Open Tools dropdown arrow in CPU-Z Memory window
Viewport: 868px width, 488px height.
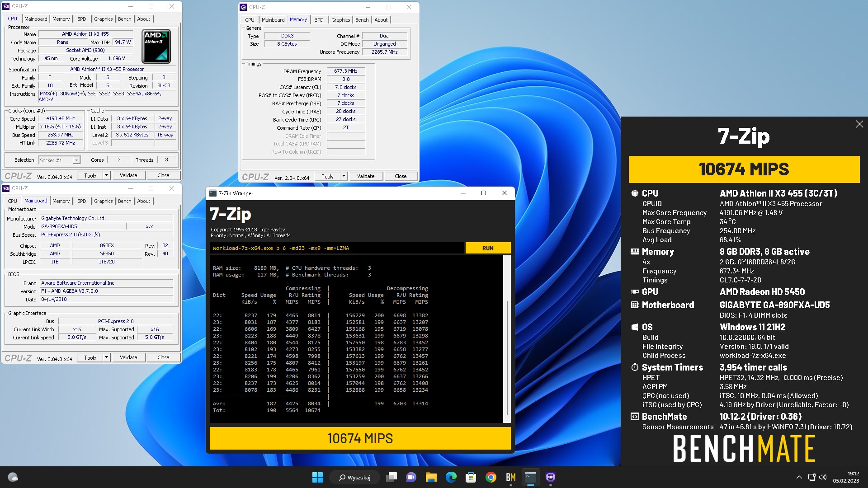(x=344, y=176)
